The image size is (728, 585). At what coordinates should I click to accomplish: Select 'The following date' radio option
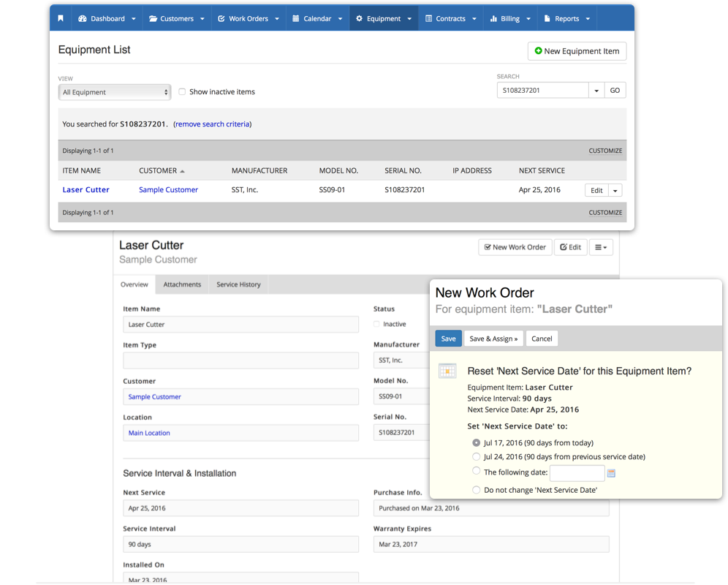click(477, 471)
